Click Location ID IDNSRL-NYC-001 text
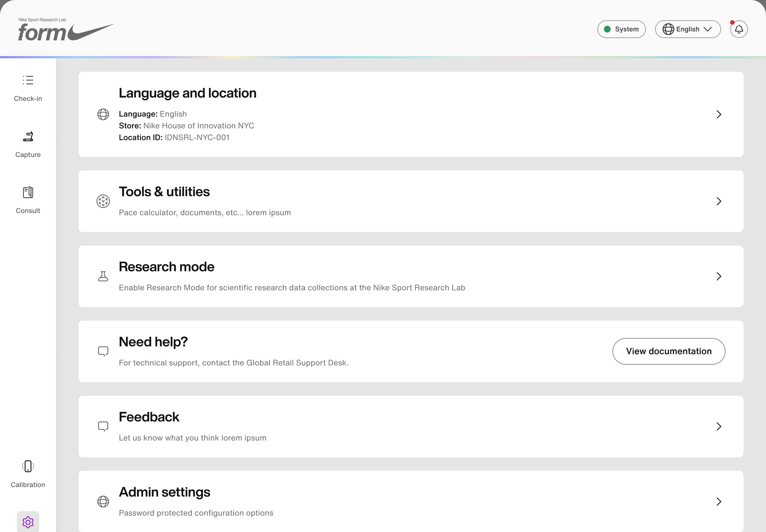 [x=174, y=137]
